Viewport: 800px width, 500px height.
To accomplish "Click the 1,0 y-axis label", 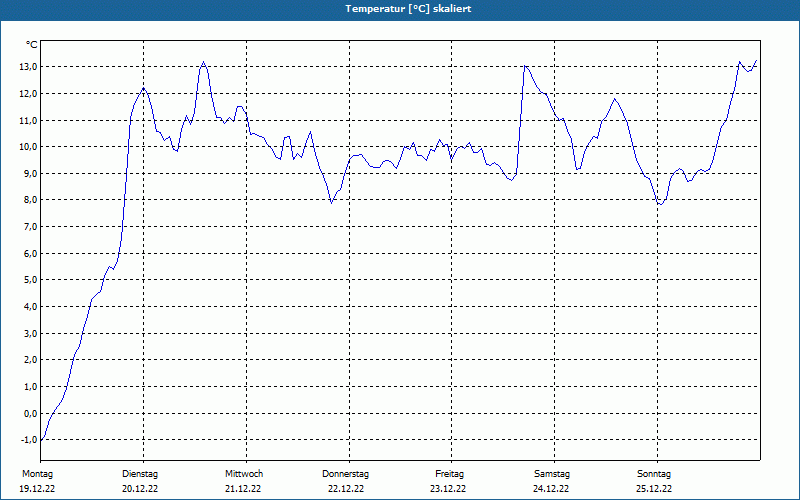I will tap(30, 387).
